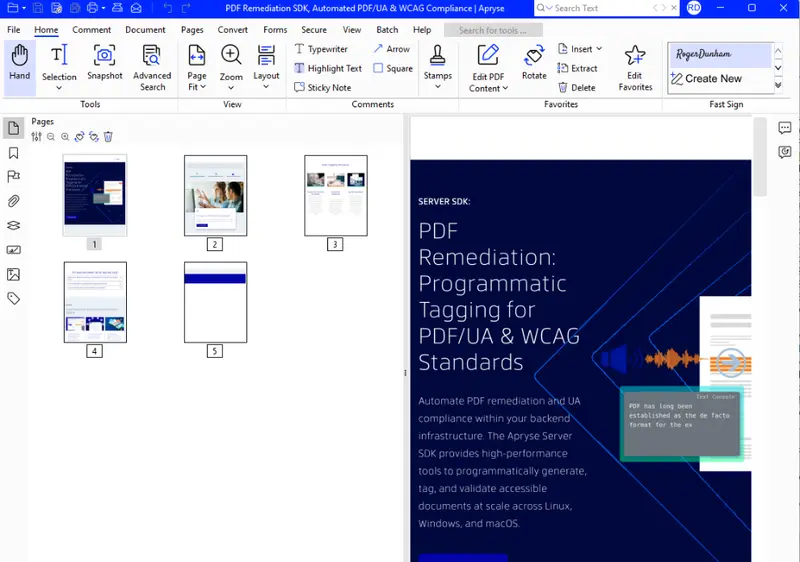
Task: Switch to the Secure tab
Action: tap(314, 30)
